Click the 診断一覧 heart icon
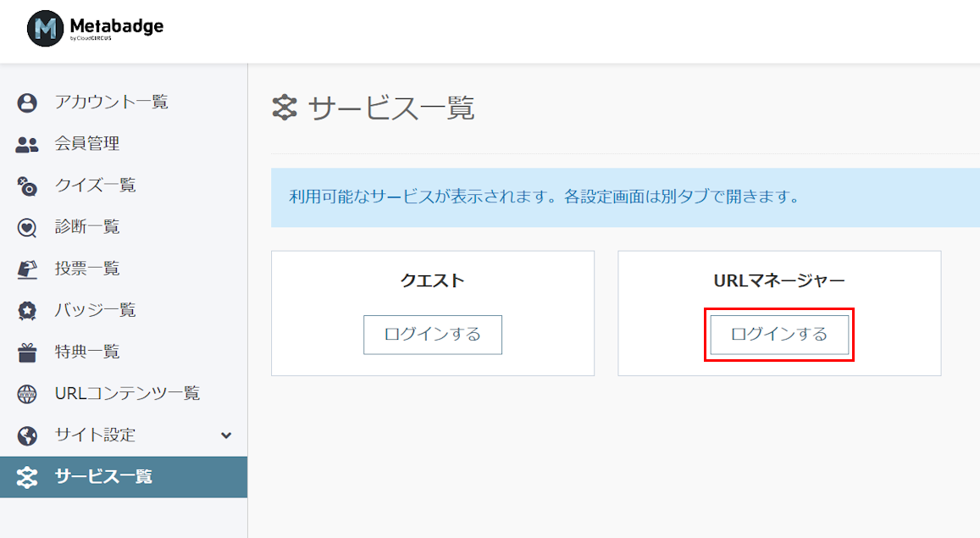The image size is (980, 538). click(x=27, y=227)
